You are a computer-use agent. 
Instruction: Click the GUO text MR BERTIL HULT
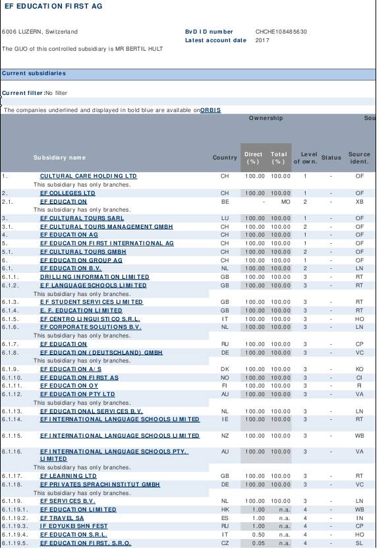[139, 49]
